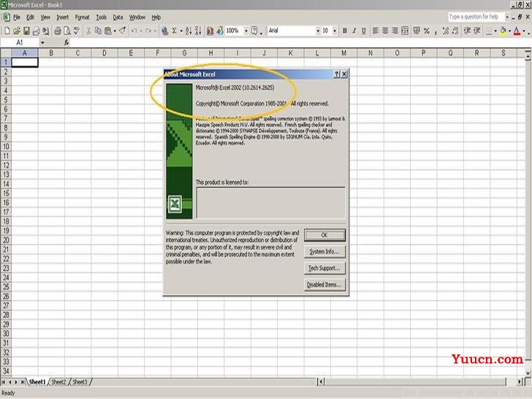Apply Currency style format

point(417,31)
